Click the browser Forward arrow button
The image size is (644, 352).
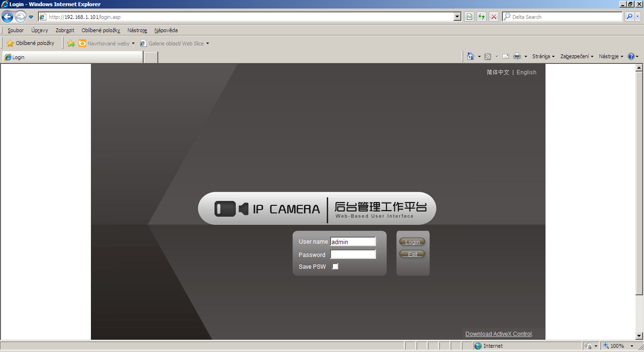20,17
